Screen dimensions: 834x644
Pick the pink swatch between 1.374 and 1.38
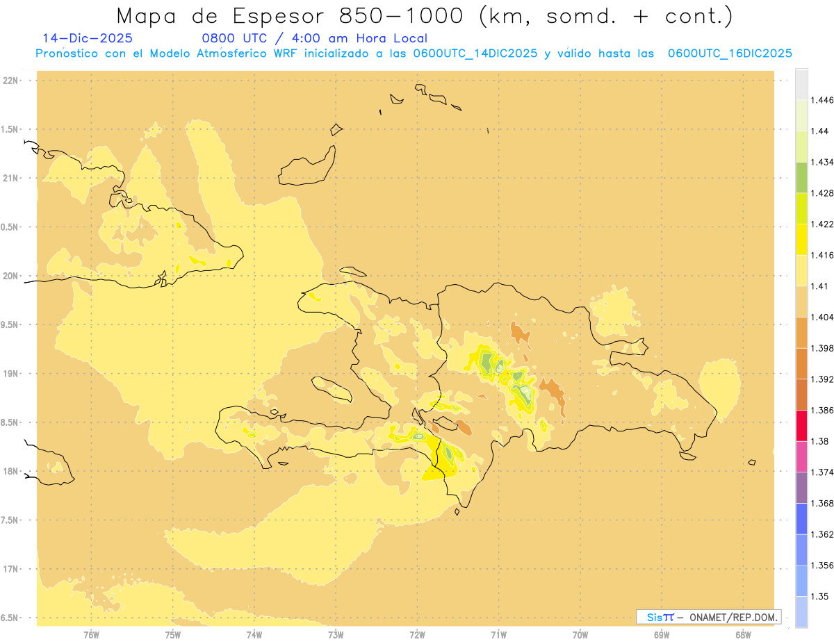tap(801, 456)
